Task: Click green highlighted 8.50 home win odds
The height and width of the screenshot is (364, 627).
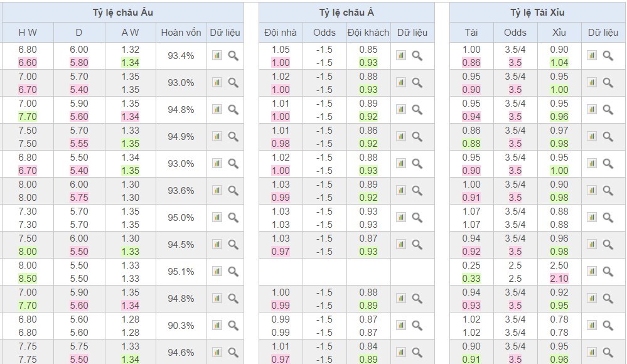Action: 28,278
